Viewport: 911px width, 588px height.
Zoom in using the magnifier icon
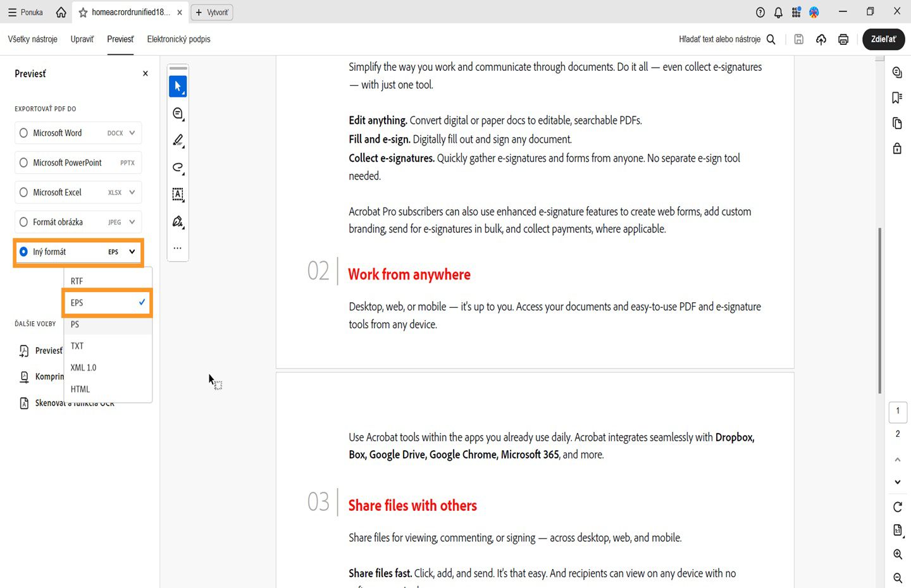coord(897,554)
